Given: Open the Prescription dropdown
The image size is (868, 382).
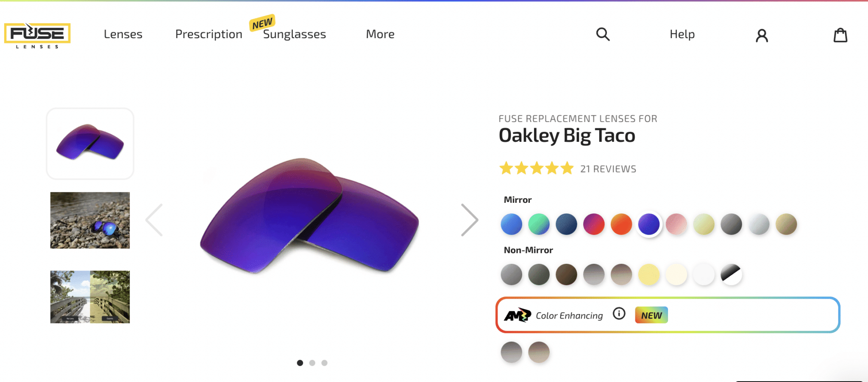Looking at the screenshot, I should point(209,34).
